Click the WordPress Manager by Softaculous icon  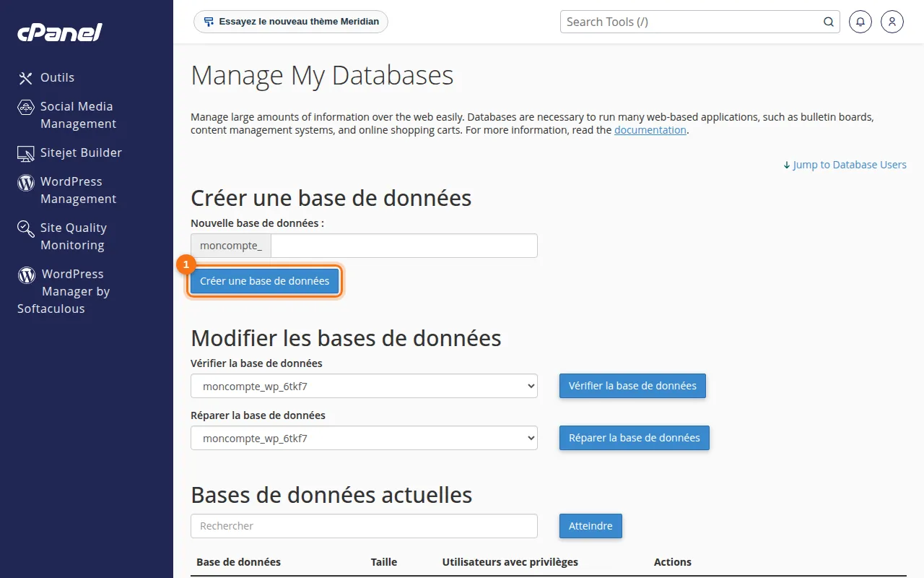pyautogui.click(x=27, y=275)
